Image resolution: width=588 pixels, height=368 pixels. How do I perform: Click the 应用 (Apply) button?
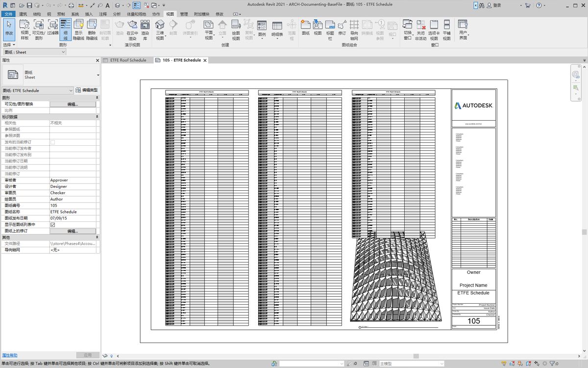coord(88,355)
